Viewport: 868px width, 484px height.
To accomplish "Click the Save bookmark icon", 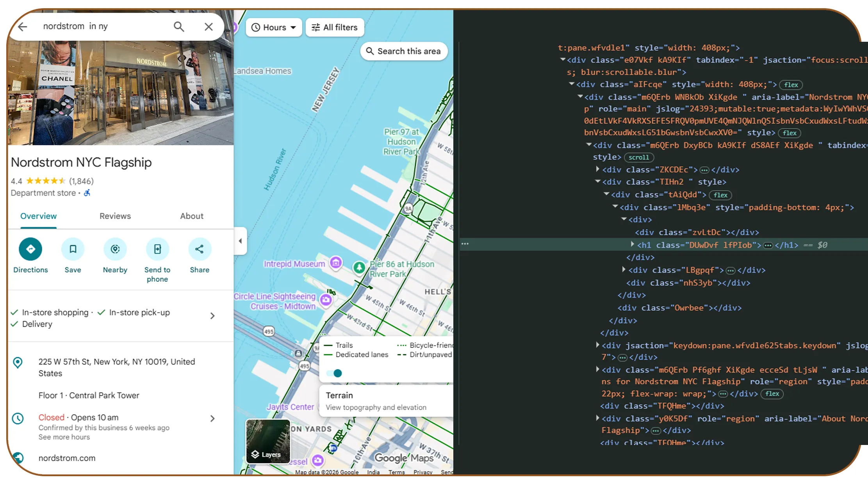I will [73, 249].
